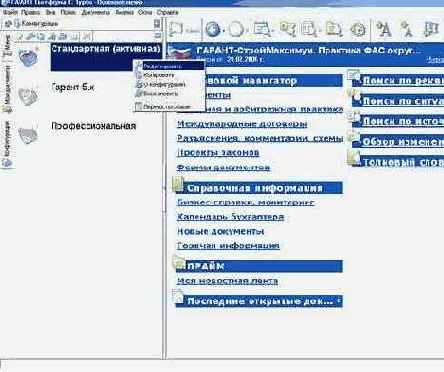The image size is (444, 372).
Task: Expand the Последние открытые док... section arrow
Action: click(338, 301)
